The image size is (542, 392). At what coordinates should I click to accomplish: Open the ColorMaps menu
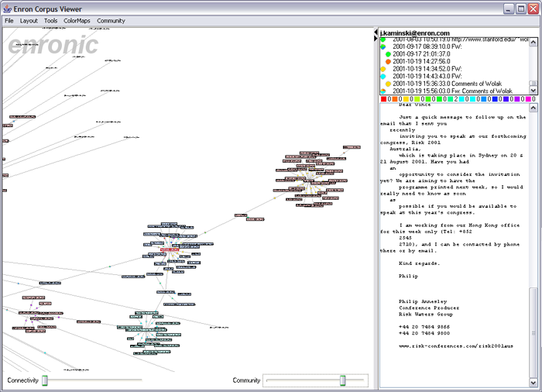tap(77, 21)
